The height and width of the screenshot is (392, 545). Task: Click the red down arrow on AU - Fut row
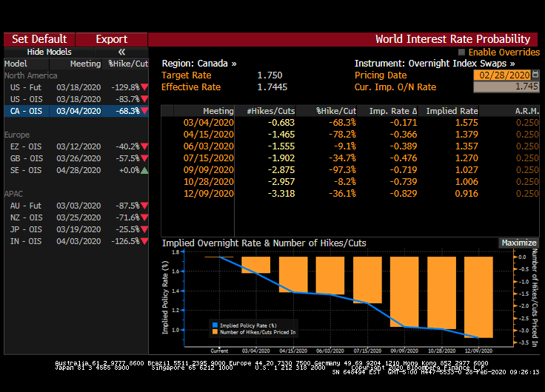[144, 206]
